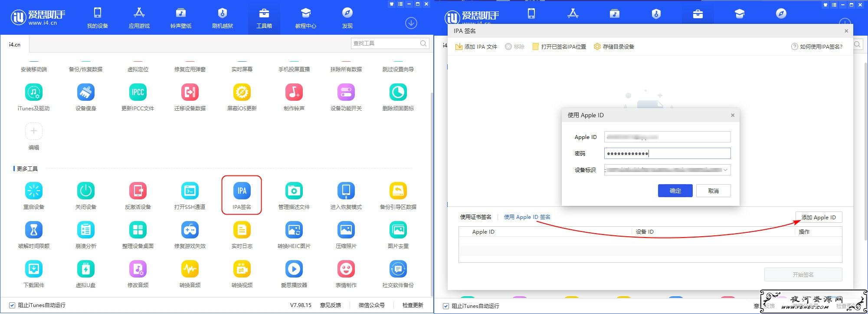Click 取消 to dismiss the Apple ID dialog

point(714,191)
